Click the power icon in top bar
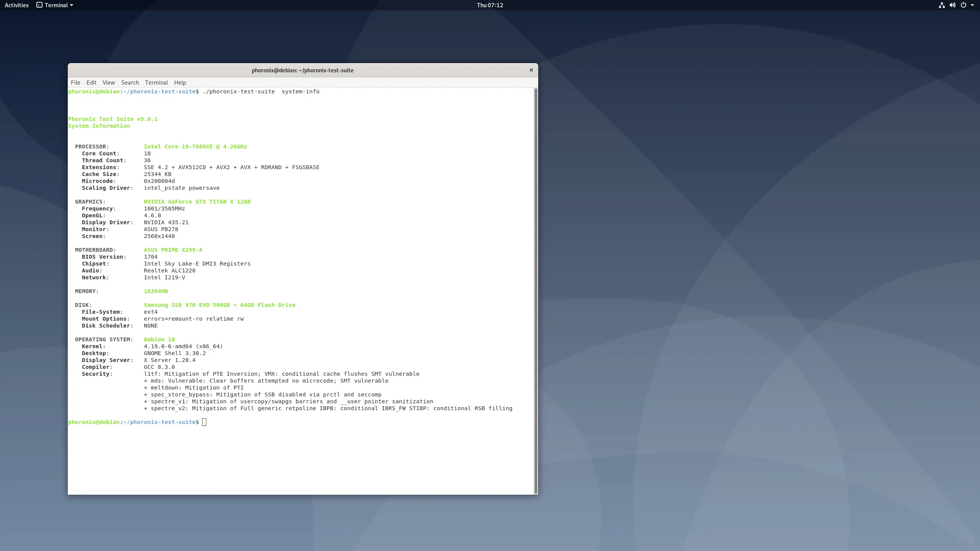980x551 pixels. 963,5
